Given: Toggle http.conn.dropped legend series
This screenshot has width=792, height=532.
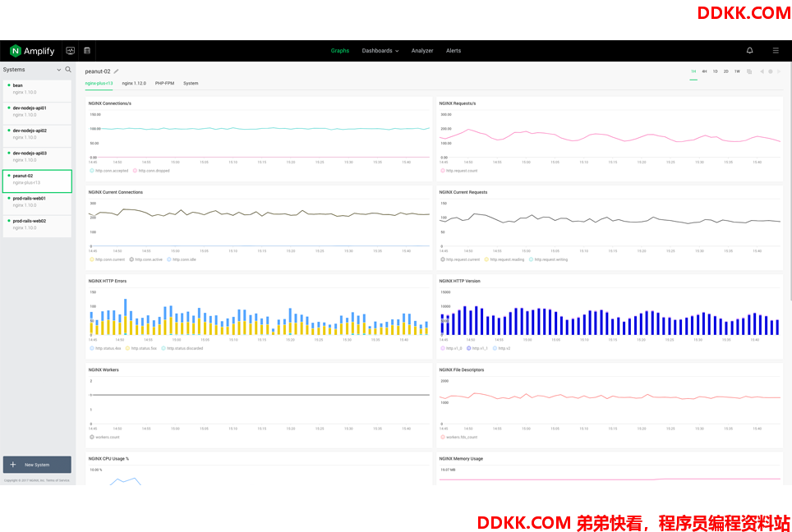Looking at the screenshot, I should click(151, 171).
